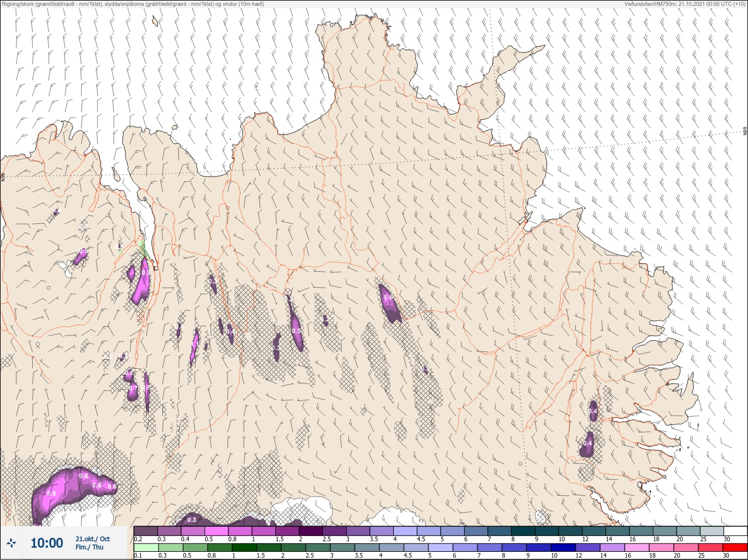The image size is (748, 560).
Task: Click the Veðurstofan/HM750m model run header
Action: [x=685, y=4]
